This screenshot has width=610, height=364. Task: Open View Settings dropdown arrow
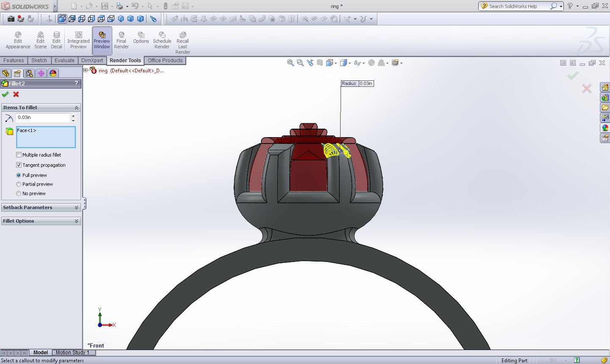(x=401, y=63)
